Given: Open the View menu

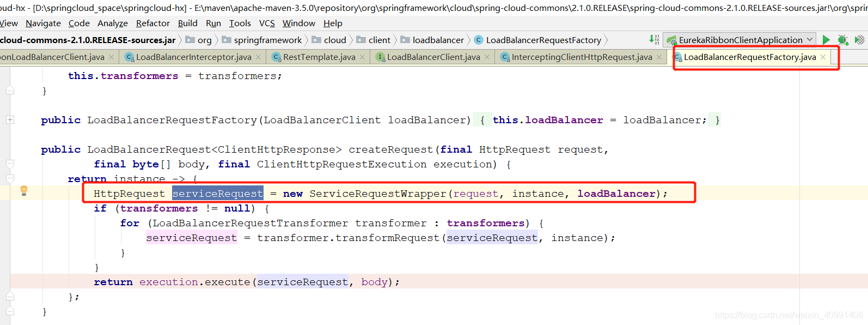Looking at the screenshot, I should (x=9, y=23).
